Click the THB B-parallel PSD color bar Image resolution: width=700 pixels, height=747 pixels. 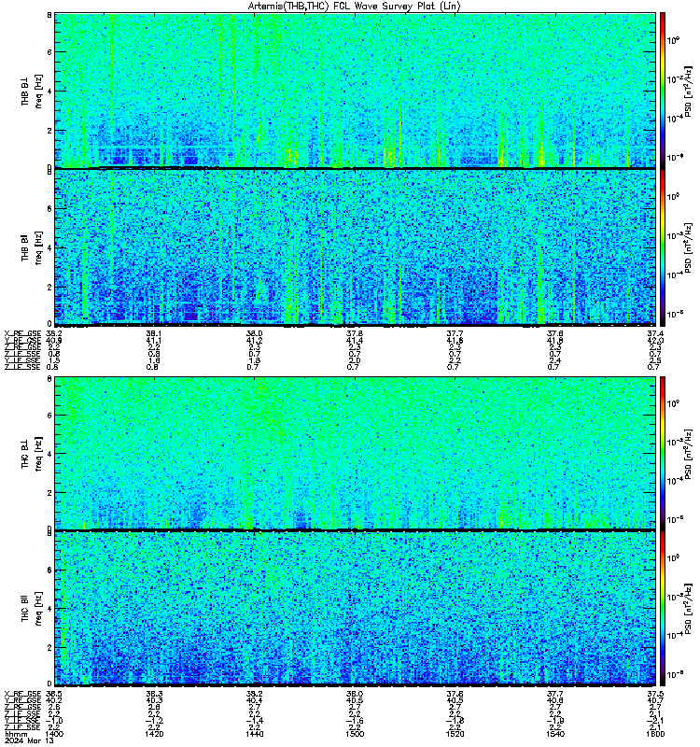pos(663,247)
